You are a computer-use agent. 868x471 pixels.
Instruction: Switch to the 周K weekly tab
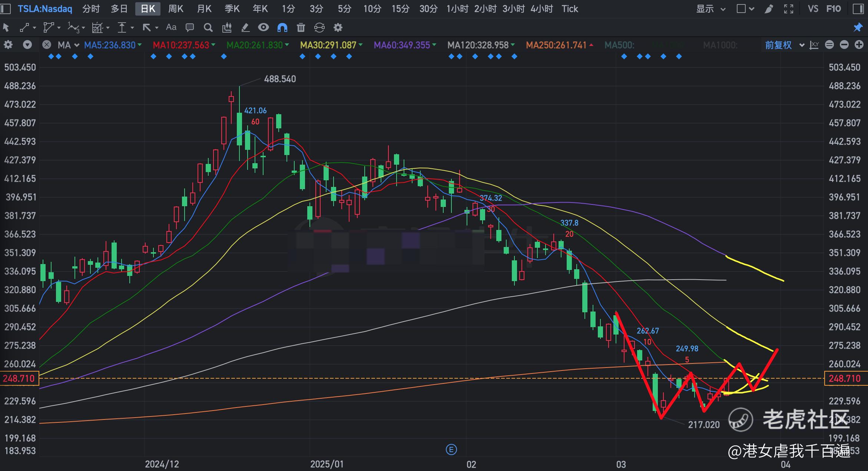point(176,9)
